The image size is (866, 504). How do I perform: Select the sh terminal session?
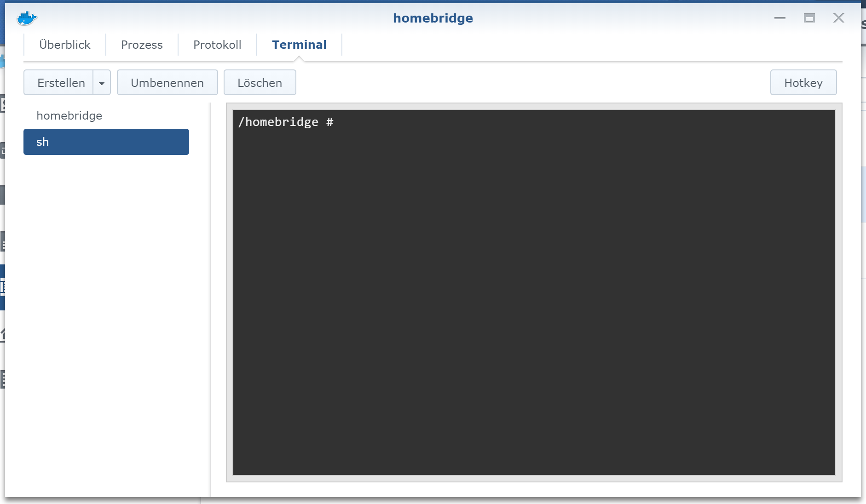(106, 142)
